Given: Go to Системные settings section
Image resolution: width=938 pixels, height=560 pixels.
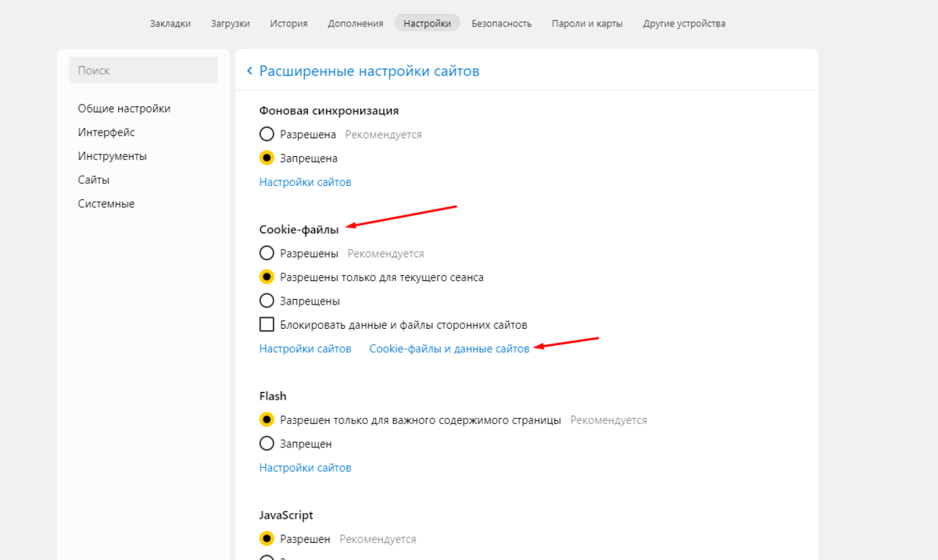Looking at the screenshot, I should click(x=106, y=204).
